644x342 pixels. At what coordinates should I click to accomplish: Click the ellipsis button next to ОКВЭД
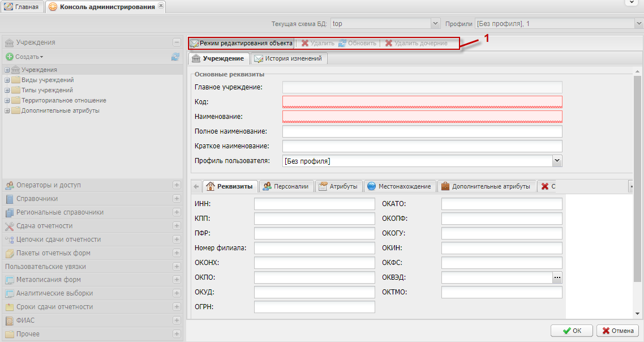[x=557, y=277]
